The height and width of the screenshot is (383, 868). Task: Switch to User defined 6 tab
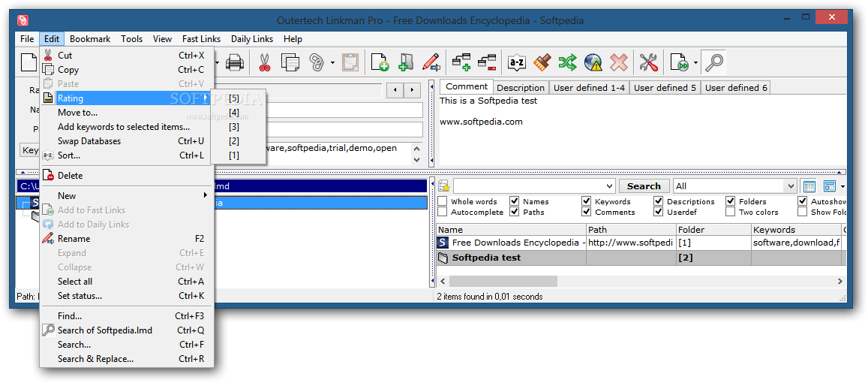point(736,88)
